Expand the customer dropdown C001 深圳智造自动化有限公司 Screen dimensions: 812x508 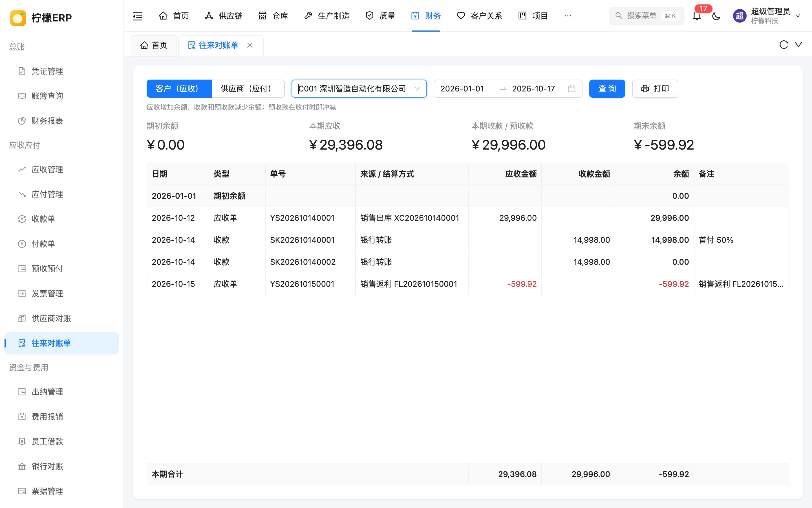click(x=359, y=89)
